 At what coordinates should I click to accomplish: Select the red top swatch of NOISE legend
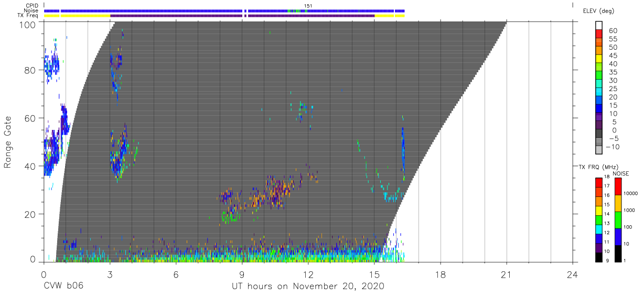coord(618,186)
